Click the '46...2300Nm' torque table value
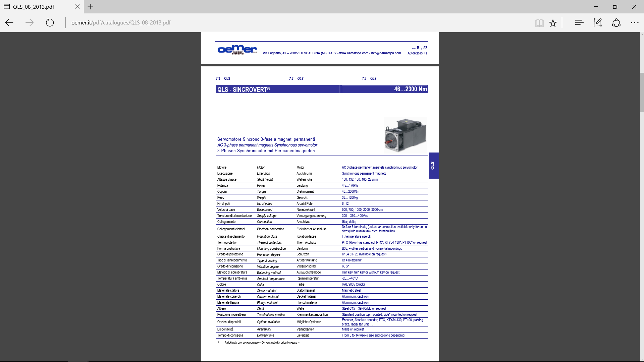644x362 pixels. pyautogui.click(x=351, y=192)
